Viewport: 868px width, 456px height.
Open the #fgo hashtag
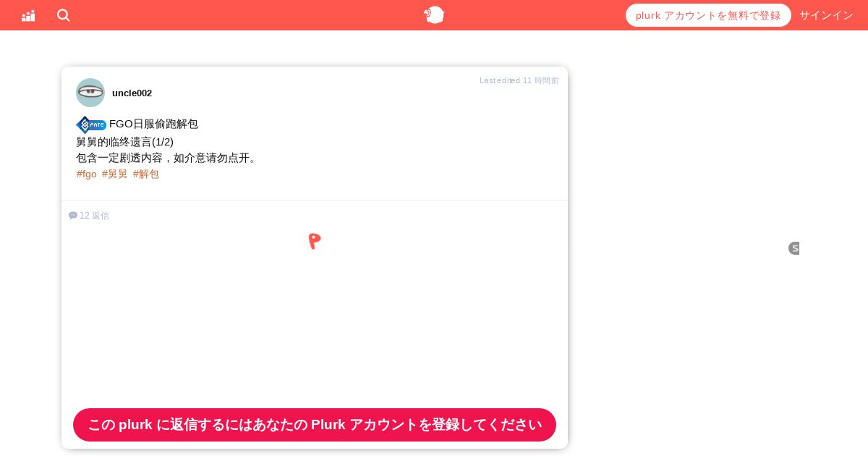[86, 174]
